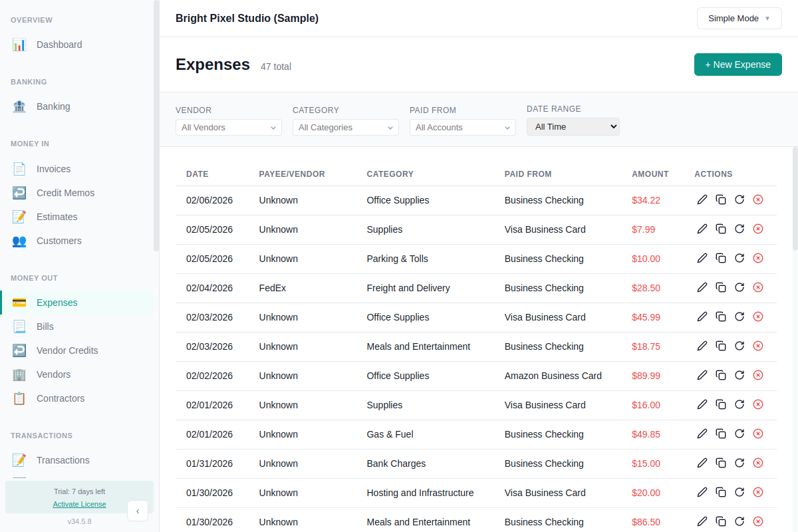This screenshot has height=532, width=798.
Task: Click the recurring icon on the Gas & Fuel row
Action: pos(739,434)
